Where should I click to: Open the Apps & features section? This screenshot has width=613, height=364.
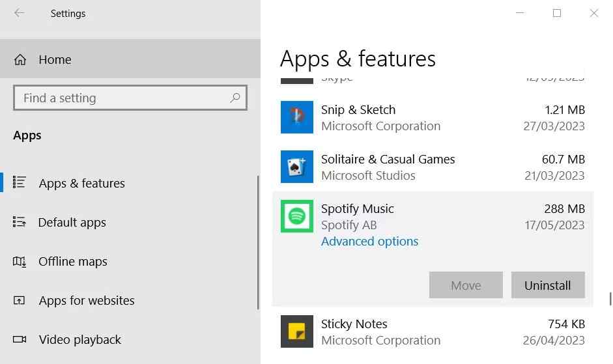click(81, 184)
